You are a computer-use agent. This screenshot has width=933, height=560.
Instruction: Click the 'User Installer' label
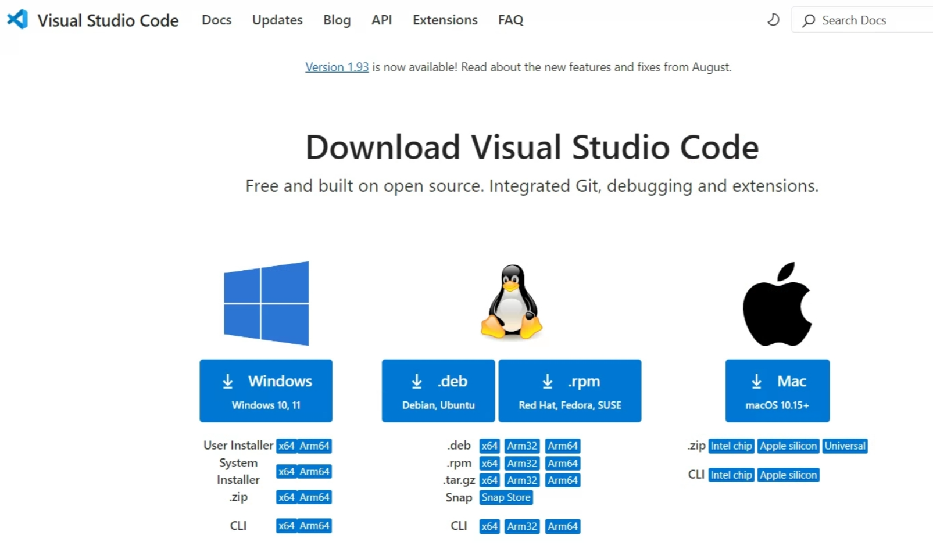click(238, 446)
